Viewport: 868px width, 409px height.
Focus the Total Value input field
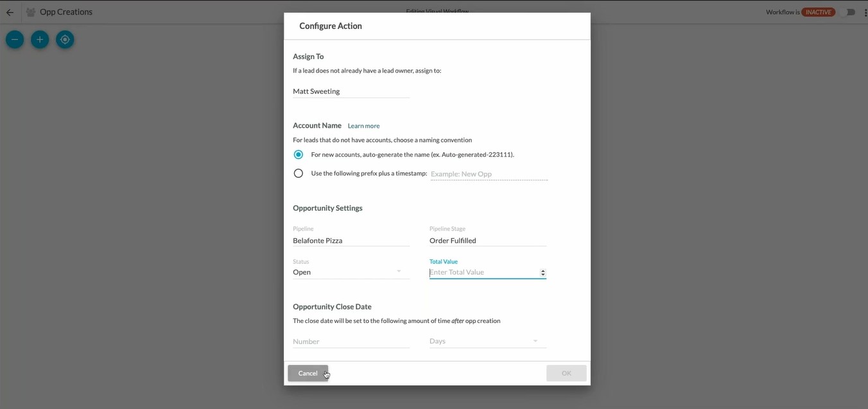pos(482,272)
